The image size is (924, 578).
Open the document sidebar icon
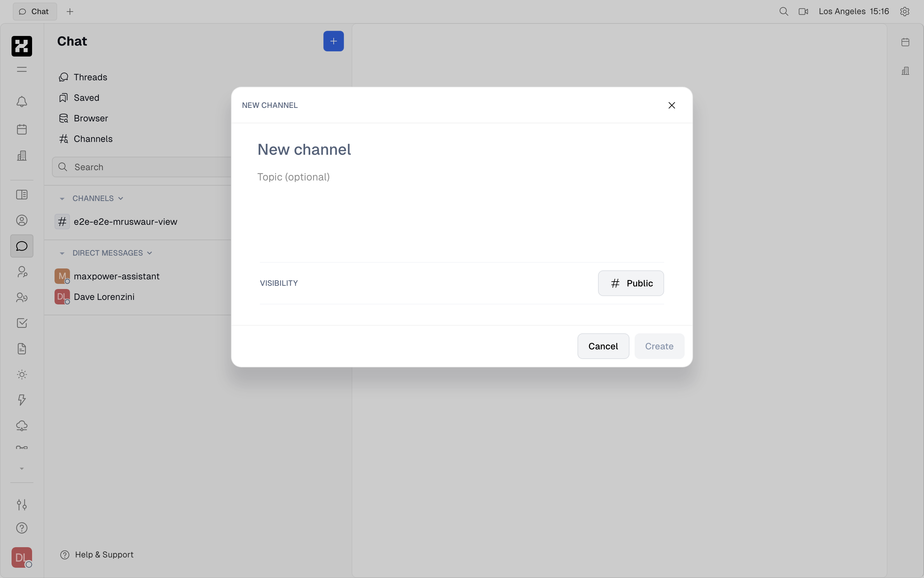(22, 349)
